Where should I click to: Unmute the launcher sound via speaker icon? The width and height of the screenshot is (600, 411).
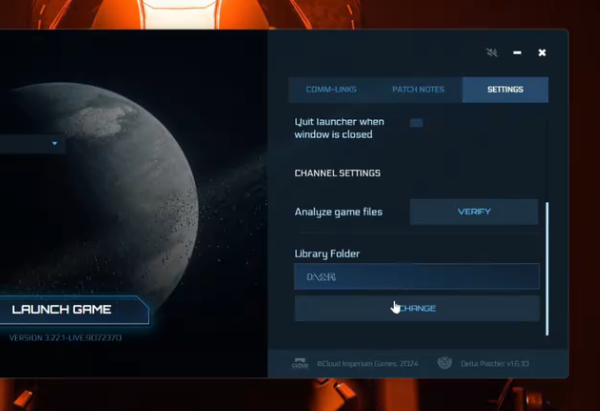[492, 52]
